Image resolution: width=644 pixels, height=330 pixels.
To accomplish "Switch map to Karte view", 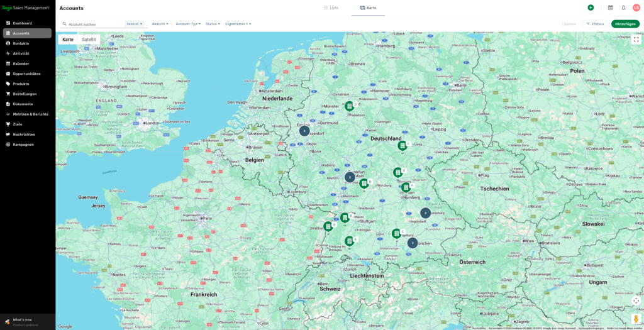I will click(68, 40).
